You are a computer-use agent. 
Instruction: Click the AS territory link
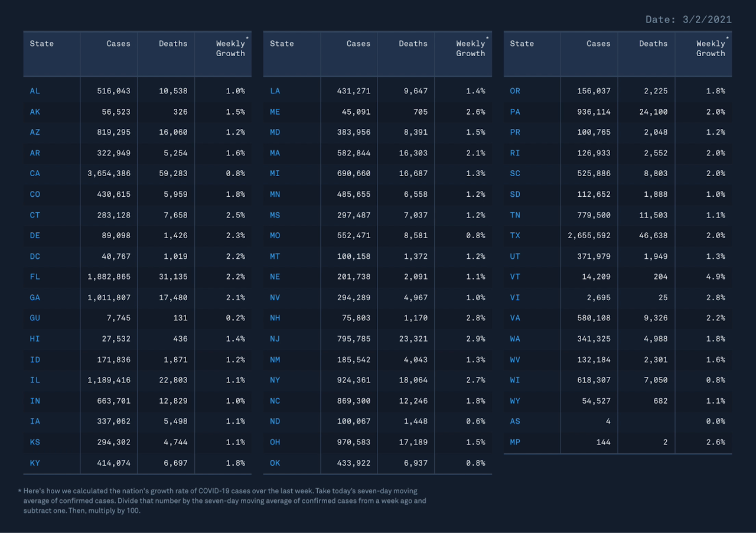click(515, 421)
